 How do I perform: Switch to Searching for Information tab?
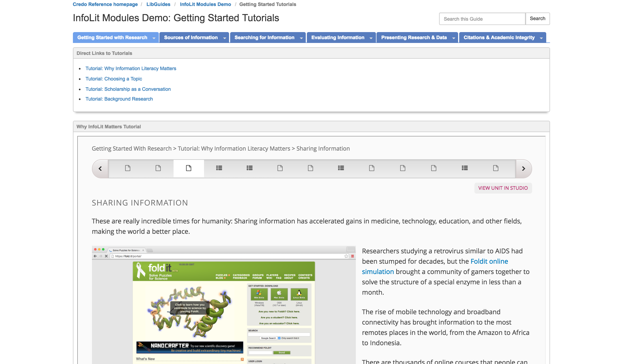pos(264,38)
